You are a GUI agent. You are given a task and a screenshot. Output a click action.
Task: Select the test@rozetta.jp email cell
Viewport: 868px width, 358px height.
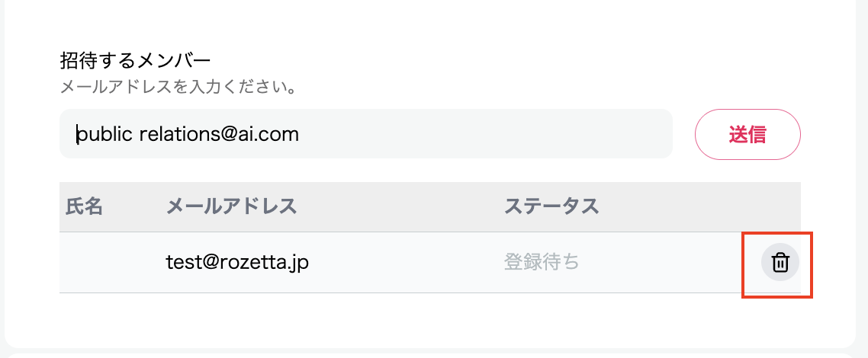(x=237, y=263)
